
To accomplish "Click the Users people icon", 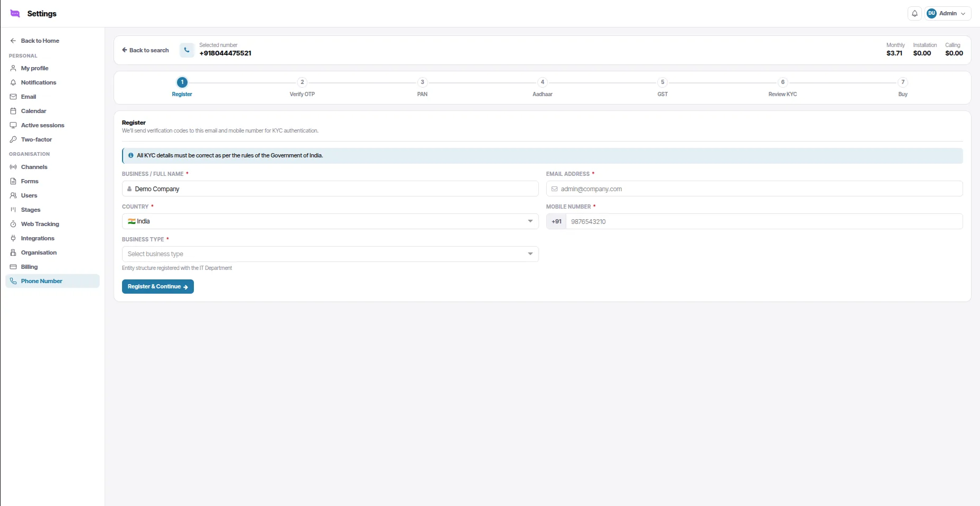I will (x=13, y=195).
